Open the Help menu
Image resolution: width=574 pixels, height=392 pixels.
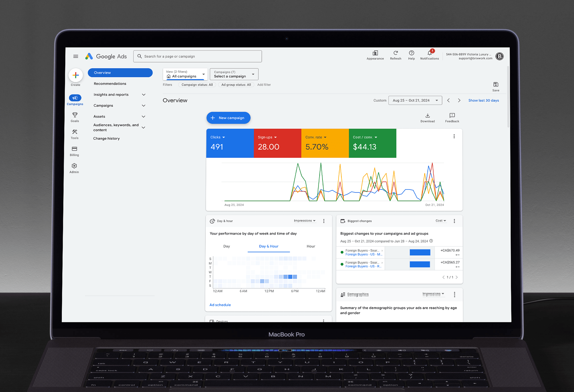pyautogui.click(x=411, y=54)
